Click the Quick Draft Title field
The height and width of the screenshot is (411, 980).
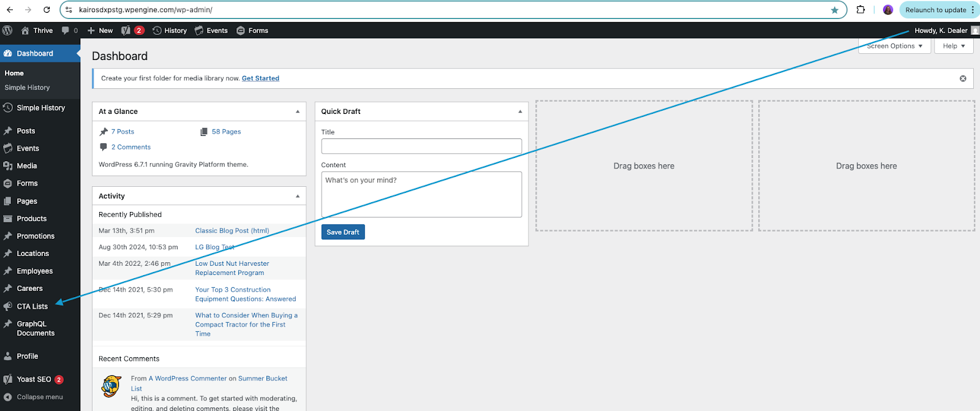(x=421, y=146)
